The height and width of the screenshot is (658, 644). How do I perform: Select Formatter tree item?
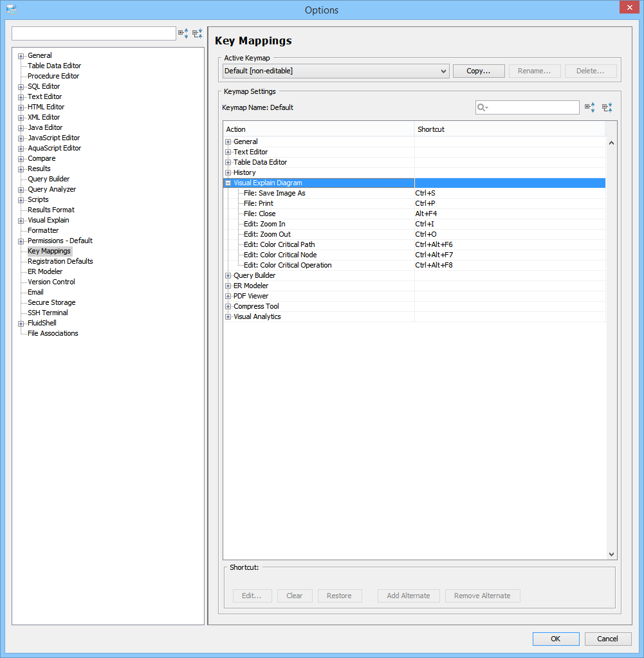pyautogui.click(x=43, y=230)
